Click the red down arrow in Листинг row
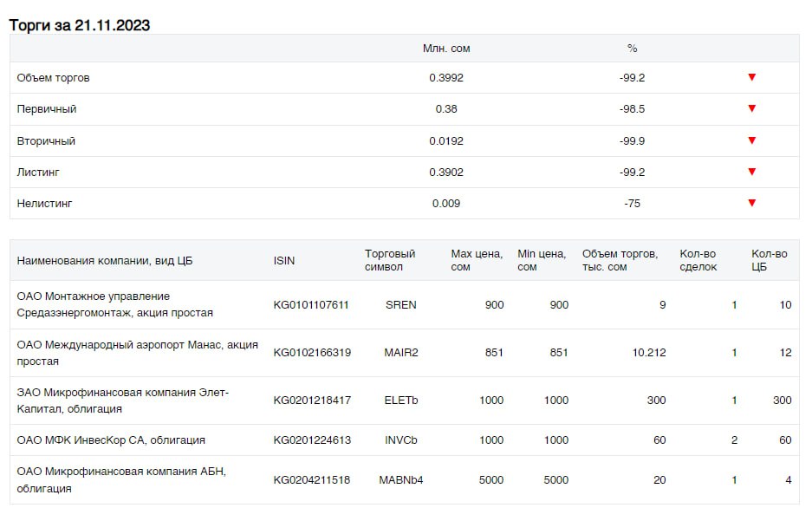812x508 pixels. click(x=752, y=172)
